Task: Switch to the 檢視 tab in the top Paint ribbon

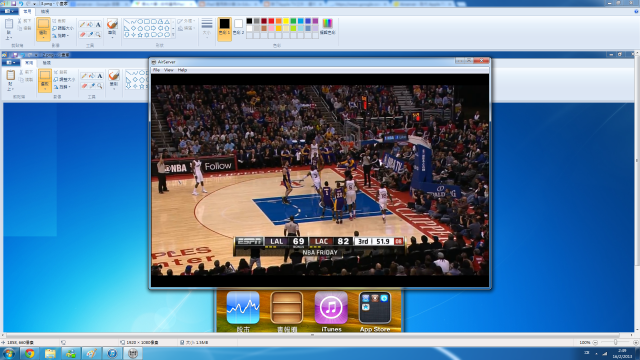Action: click(x=45, y=11)
